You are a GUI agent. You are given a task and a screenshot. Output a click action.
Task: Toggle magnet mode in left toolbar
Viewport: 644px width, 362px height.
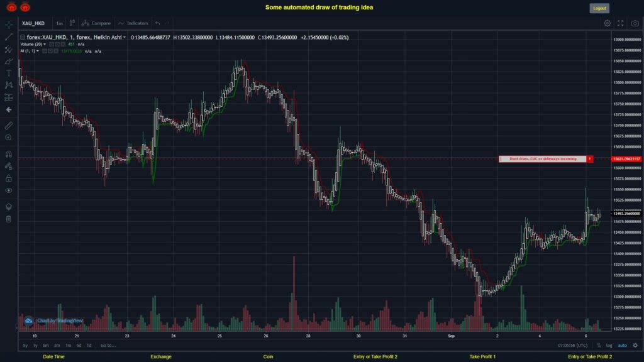[x=9, y=154]
